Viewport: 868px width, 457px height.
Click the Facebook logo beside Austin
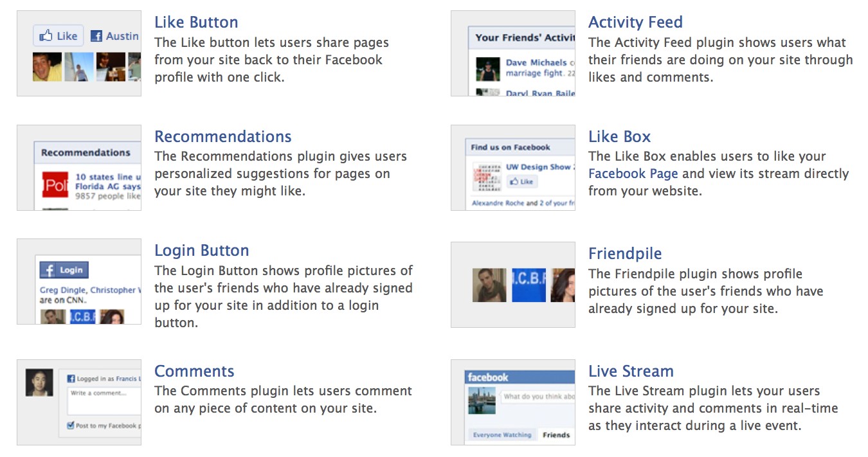point(96,37)
